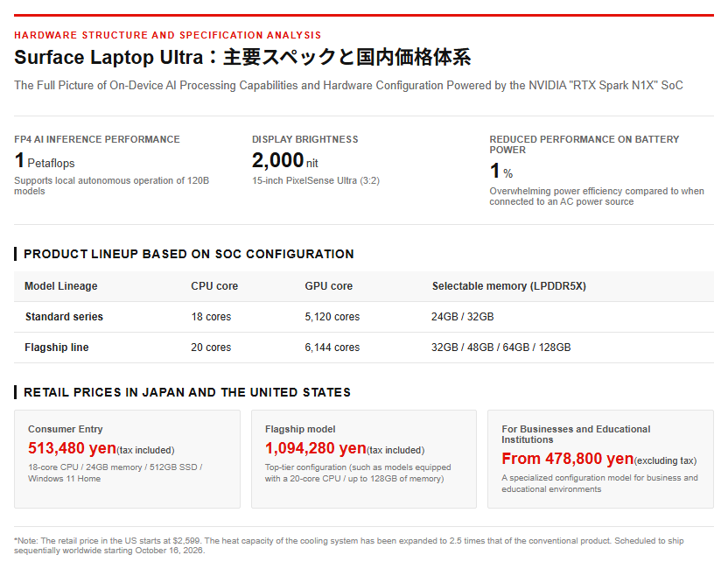Image resolution: width=728 pixels, height=569 pixels.
Task: Click the GPU core column header
Action: tap(329, 286)
